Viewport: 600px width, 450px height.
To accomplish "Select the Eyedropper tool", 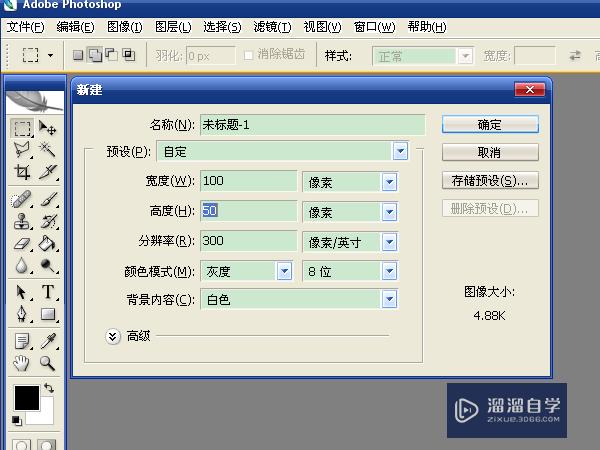I will (x=47, y=341).
